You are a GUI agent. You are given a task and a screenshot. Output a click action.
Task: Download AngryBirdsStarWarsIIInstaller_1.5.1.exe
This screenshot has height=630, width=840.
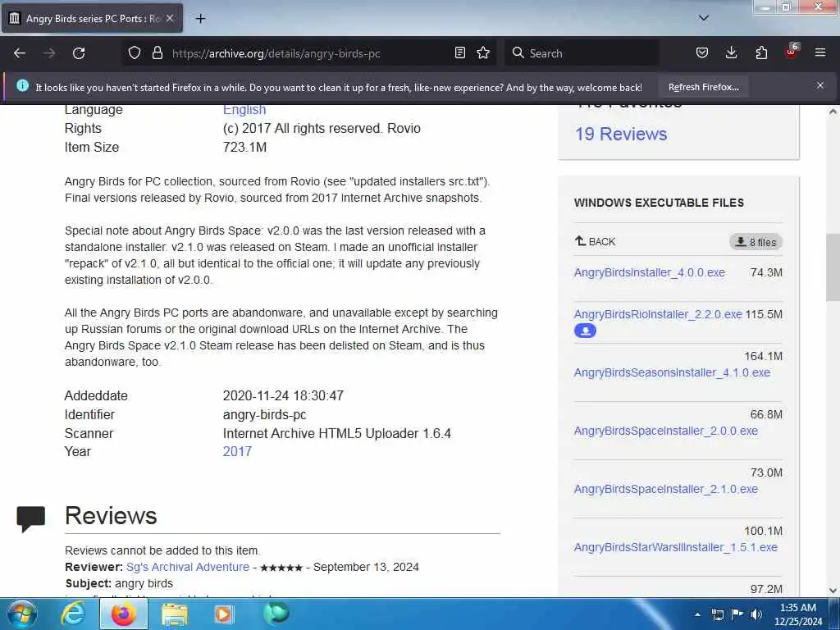pyautogui.click(x=676, y=547)
